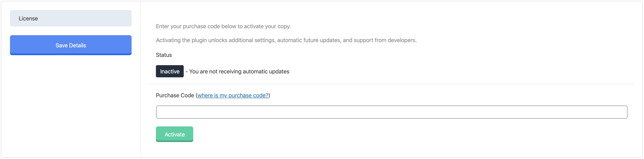
Task: Open the License settings tab
Action: pos(71,18)
